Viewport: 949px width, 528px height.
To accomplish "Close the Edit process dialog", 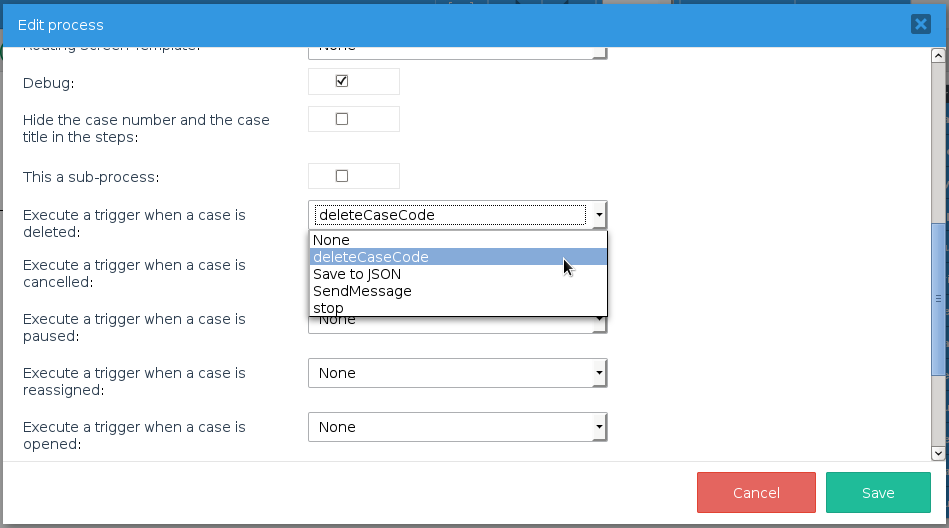I will [x=920, y=25].
